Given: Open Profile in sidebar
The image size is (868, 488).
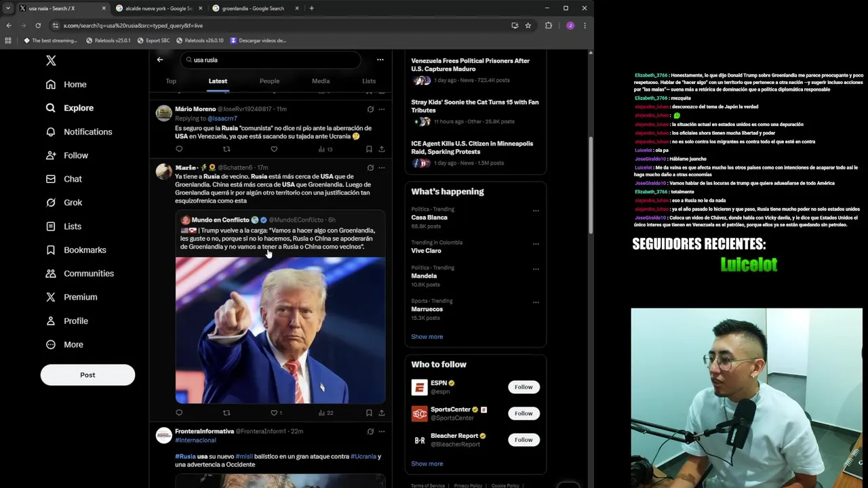Looking at the screenshot, I should point(66,321).
